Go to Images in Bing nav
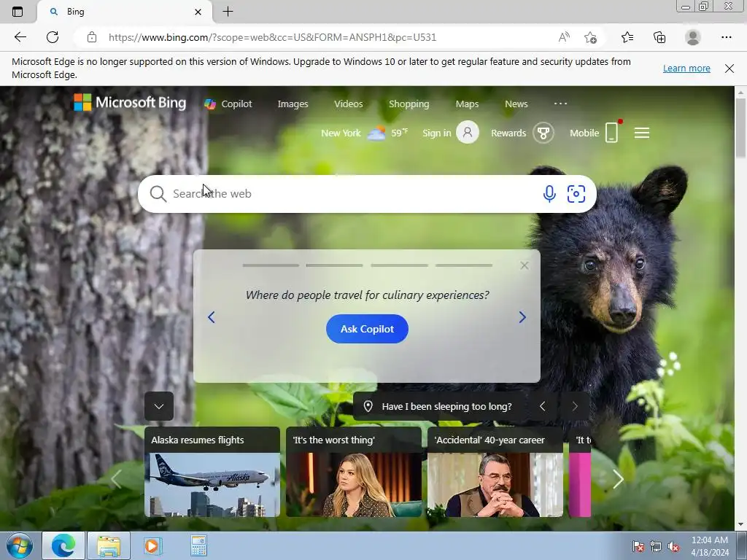The height and width of the screenshot is (560, 747). 293,104
